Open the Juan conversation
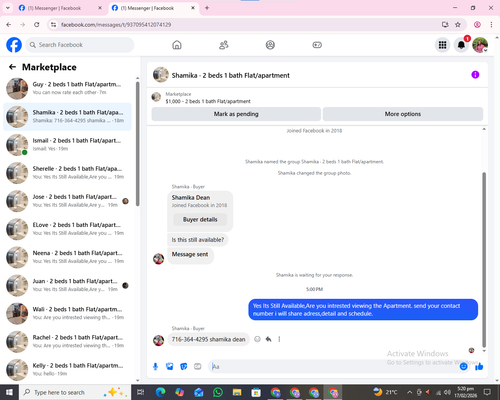Screen dimensions: 500x400 [x=67, y=285]
